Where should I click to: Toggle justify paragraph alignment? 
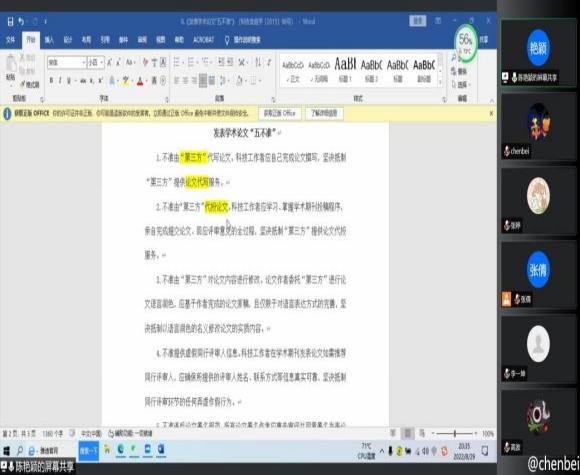coord(203,80)
